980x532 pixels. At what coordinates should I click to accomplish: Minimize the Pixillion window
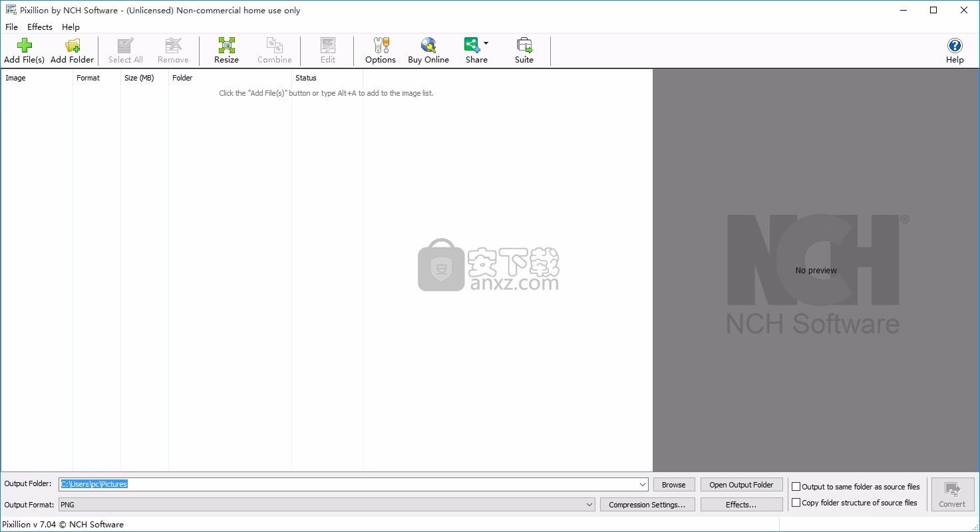tap(903, 10)
